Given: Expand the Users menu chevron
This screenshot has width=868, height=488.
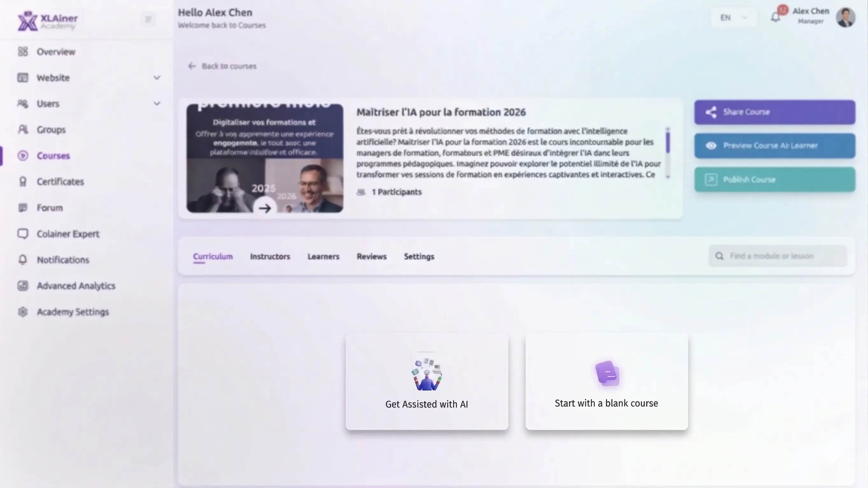Looking at the screenshot, I should [157, 103].
